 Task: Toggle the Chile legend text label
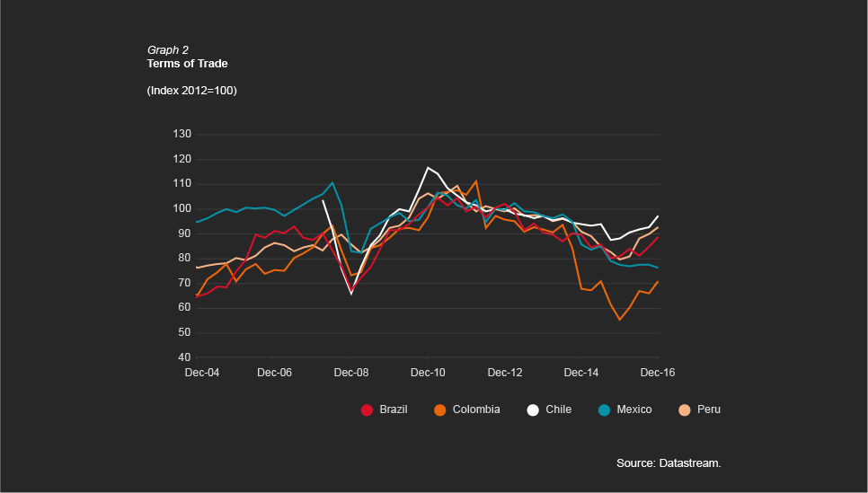coord(558,409)
